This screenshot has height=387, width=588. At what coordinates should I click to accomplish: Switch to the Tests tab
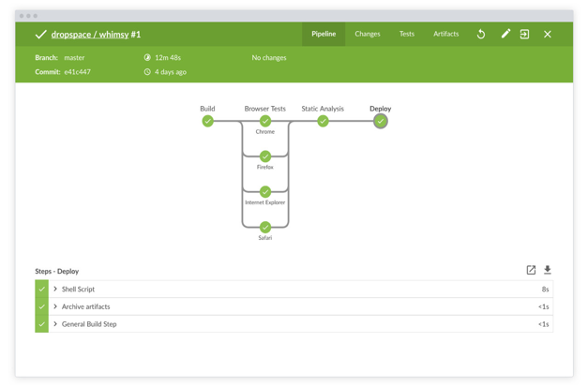click(407, 35)
